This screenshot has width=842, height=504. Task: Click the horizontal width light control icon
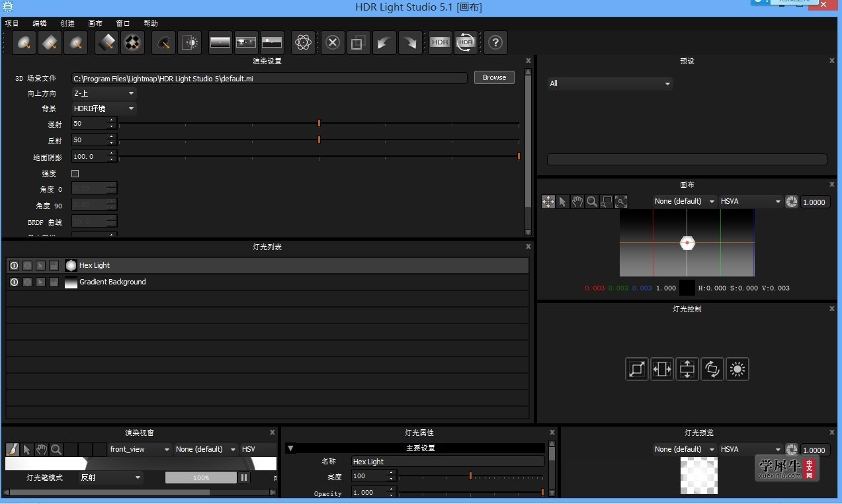(x=662, y=369)
